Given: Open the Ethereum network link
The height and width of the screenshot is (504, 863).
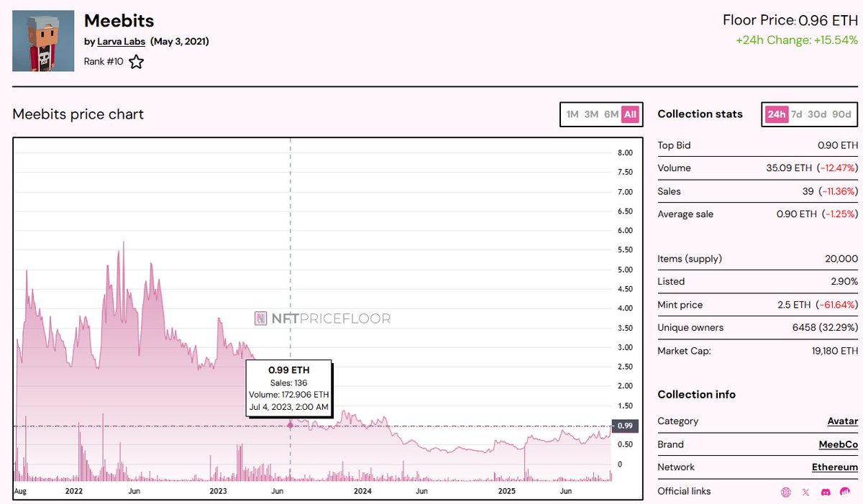Looking at the screenshot, I should (835, 467).
